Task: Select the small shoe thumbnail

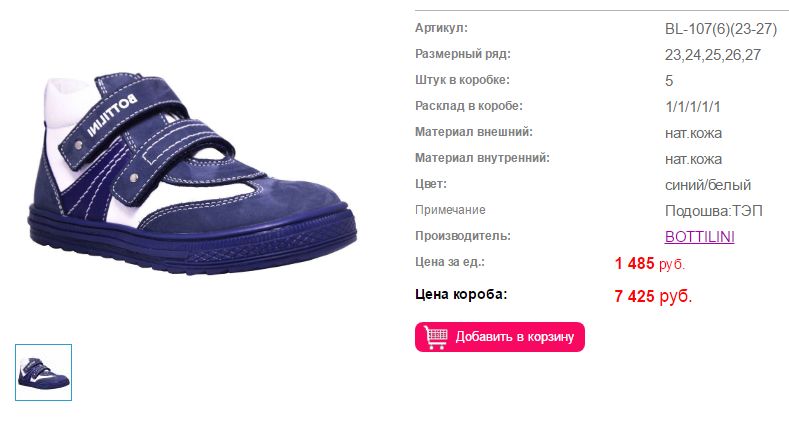Action: click(x=43, y=373)
